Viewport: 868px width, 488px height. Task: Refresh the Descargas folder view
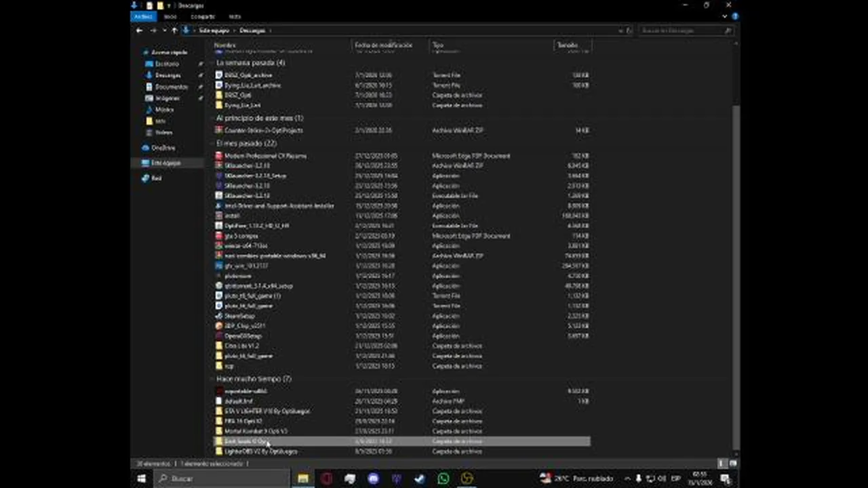pyautogui.click(x=629, y=30)
